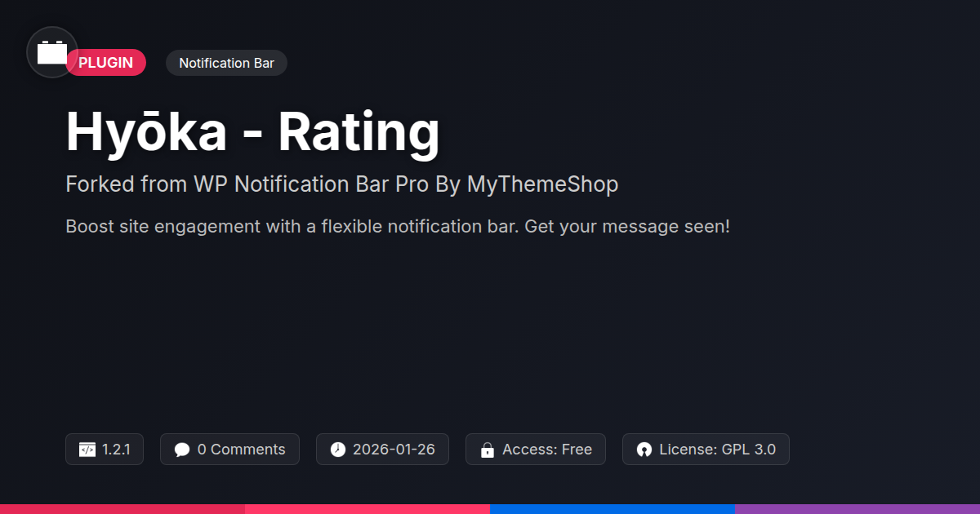The width and height of the screenshot is (980, 514).
Task: Click the Hyōka - Rating title
Action: click(252, 132)
